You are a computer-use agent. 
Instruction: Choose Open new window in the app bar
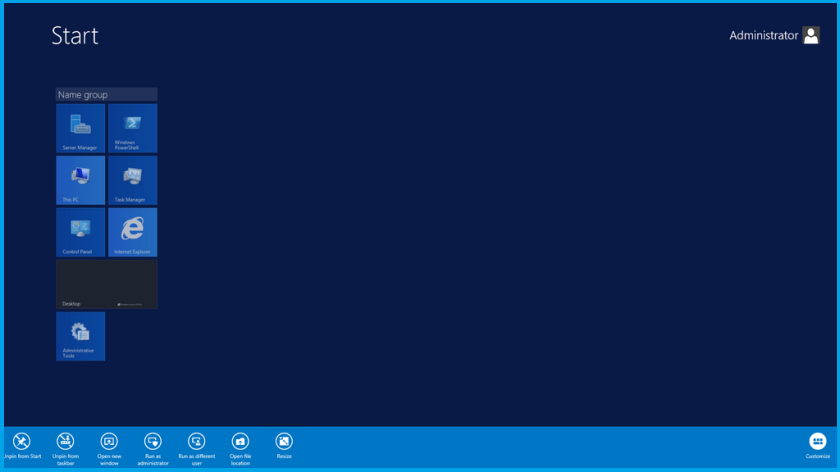click(x=109, y=448)
